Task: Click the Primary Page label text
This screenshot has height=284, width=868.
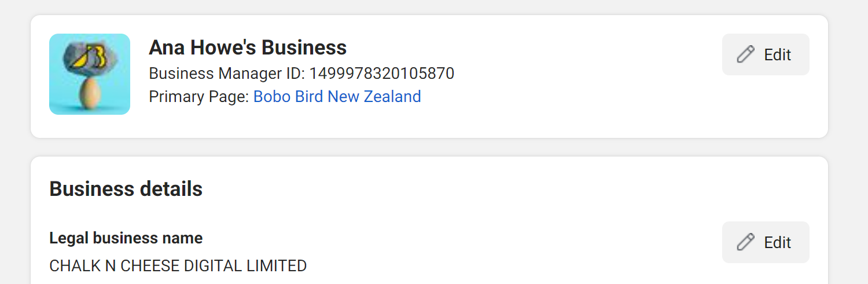Action: coord(200,96)
